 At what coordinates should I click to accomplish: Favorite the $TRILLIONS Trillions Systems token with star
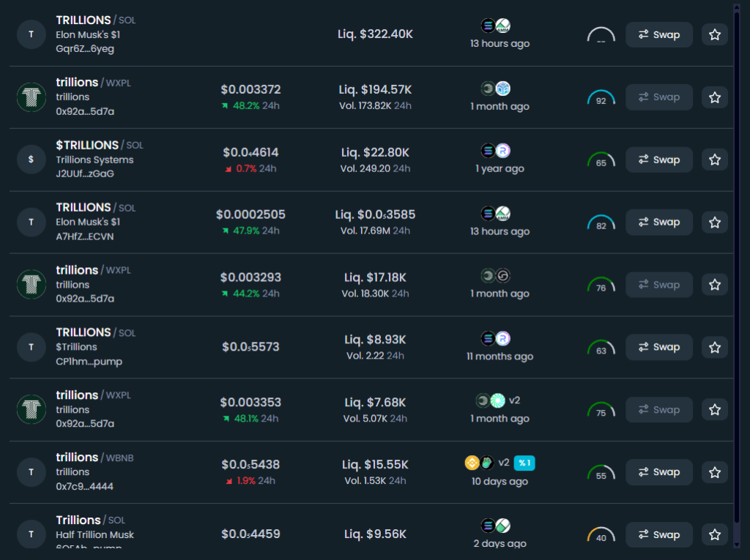715,160
